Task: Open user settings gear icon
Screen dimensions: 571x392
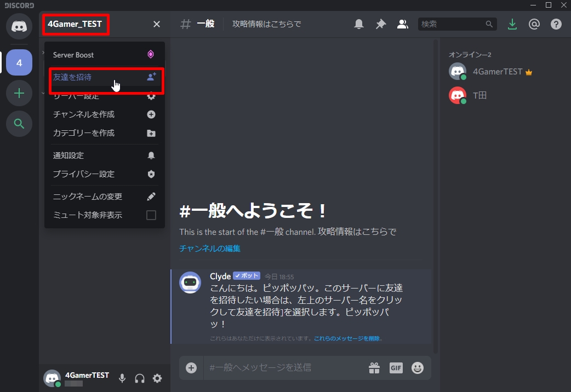Action: pos(157,378)
